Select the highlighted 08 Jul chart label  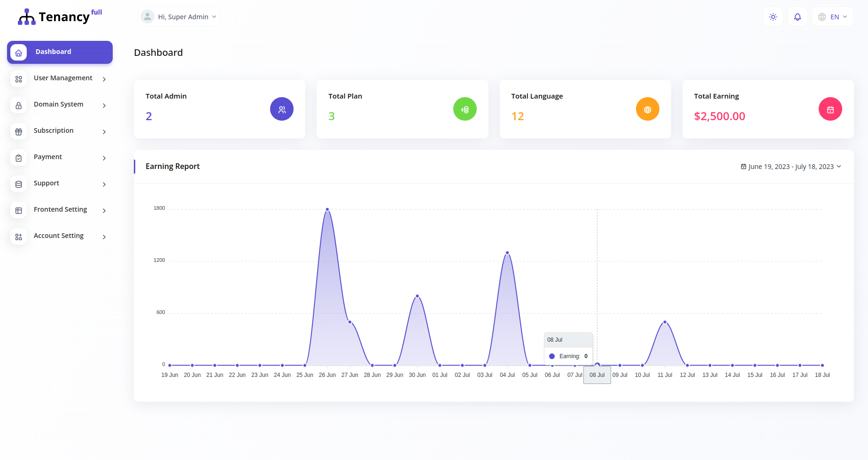597,375
